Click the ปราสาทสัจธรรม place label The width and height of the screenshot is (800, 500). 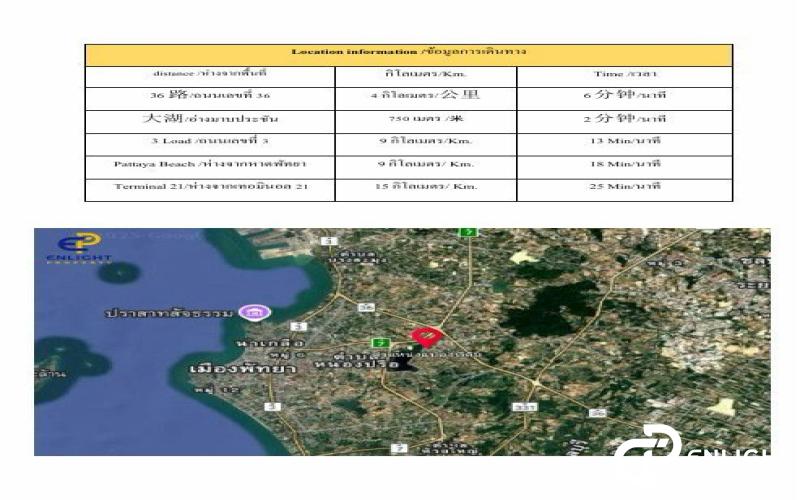[170, 313]
